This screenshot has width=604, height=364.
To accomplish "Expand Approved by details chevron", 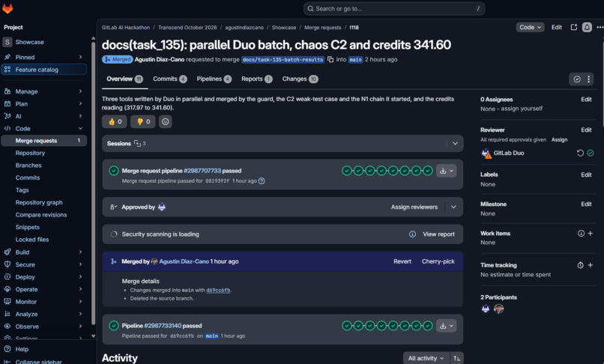I will pos(454,207).
